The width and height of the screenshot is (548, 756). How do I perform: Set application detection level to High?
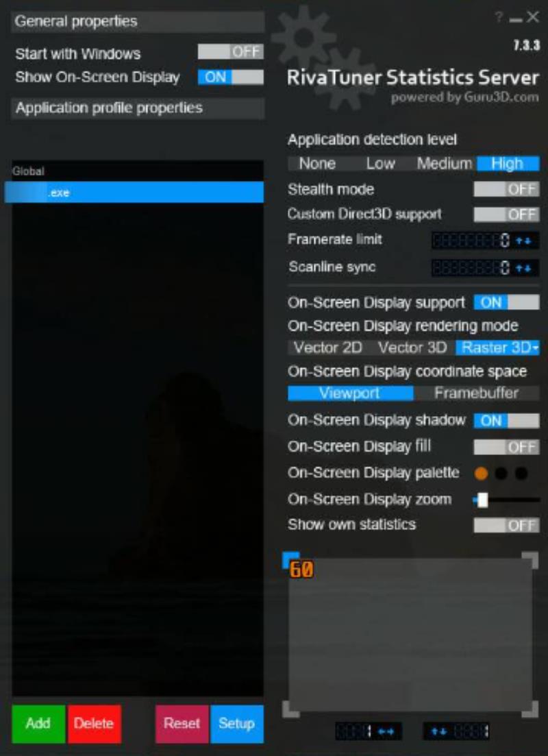coord(508,163)
